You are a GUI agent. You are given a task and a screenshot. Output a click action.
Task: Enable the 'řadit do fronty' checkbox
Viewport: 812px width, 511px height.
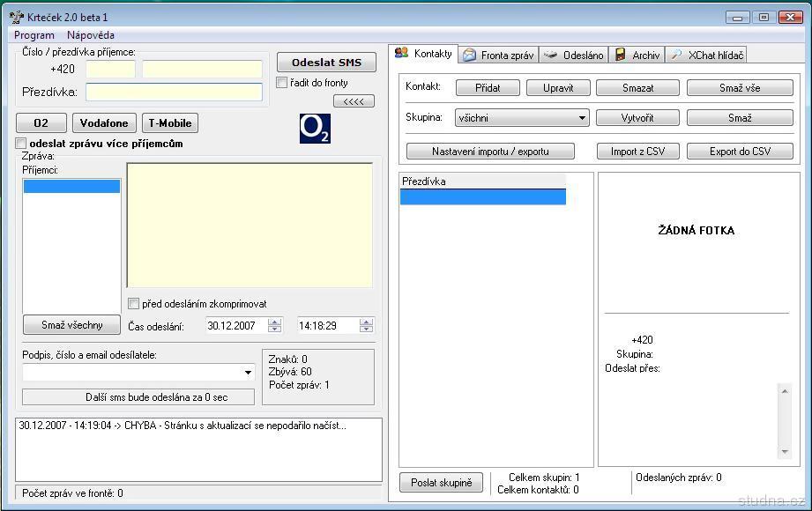click(x=282, y=83)
